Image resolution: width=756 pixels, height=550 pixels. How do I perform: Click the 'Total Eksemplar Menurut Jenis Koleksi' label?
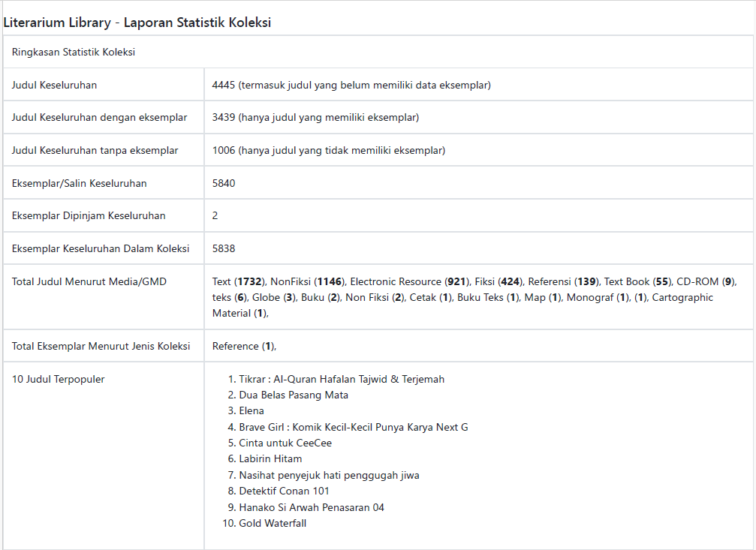click(x=101, y=346)
